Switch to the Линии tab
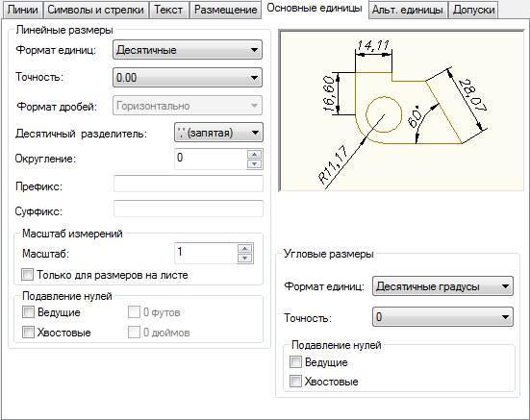The width and height of the screenshot is (530, 420). [x=23, y=10]
